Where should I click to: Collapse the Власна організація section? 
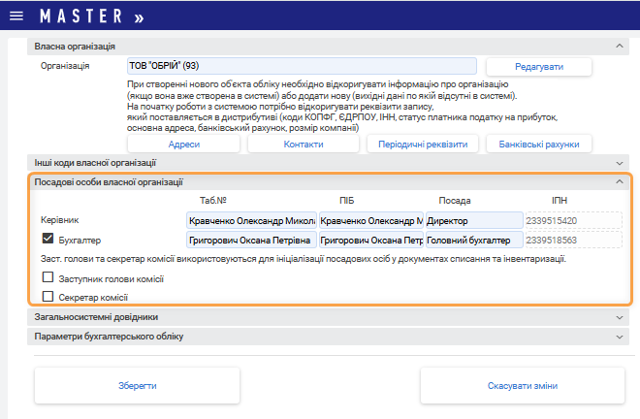click(x=620, y=47)
